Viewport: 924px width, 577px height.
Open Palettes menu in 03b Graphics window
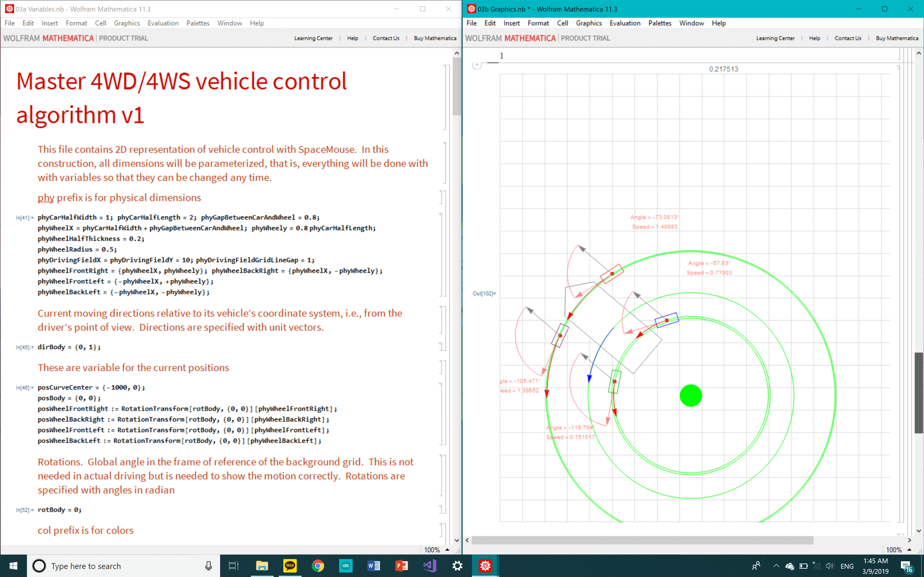click(659, 23)
